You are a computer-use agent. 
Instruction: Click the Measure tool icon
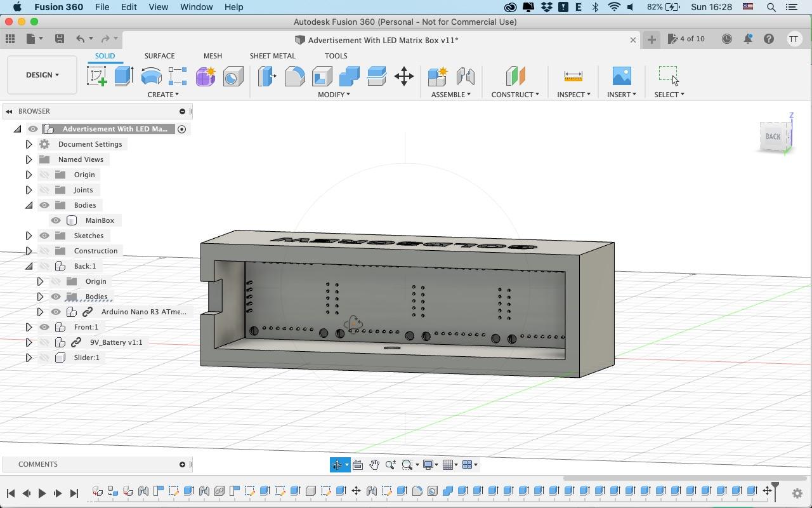573,76
